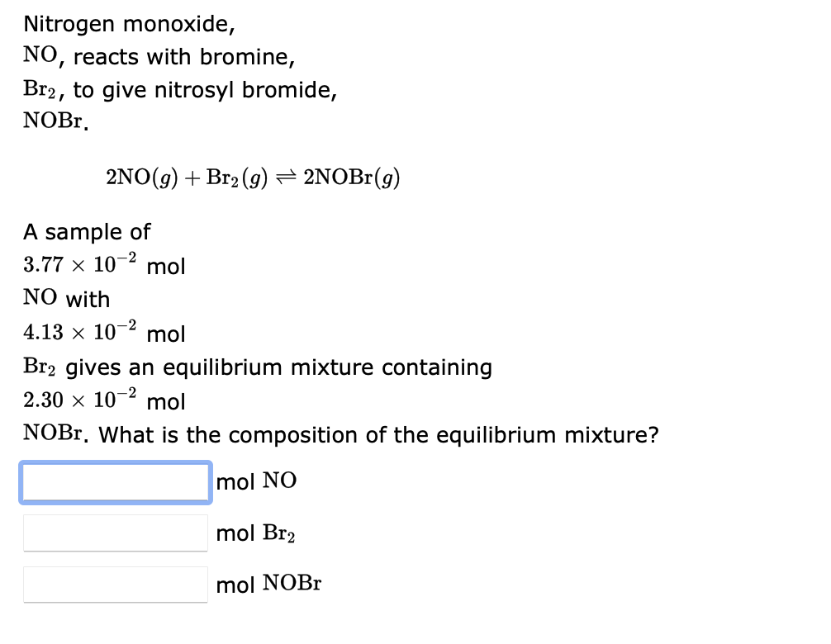Click the mol Br2 label
831x644 pixels.
(x=256, y=533)
